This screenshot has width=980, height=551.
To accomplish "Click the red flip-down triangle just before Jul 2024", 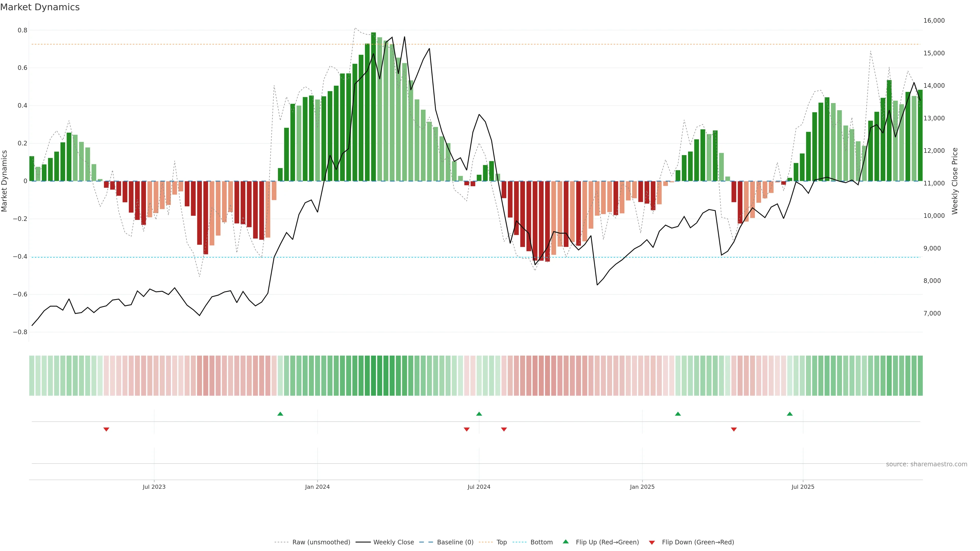I will click(467, 429).
